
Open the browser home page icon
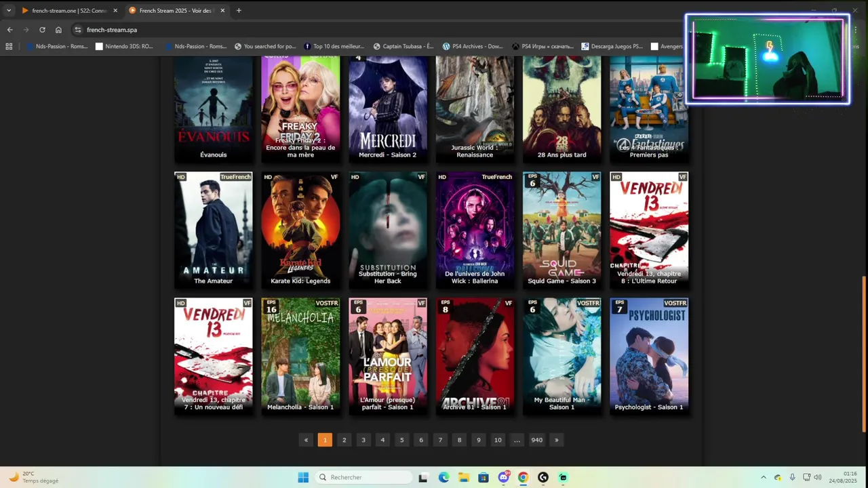click(58, 30)
